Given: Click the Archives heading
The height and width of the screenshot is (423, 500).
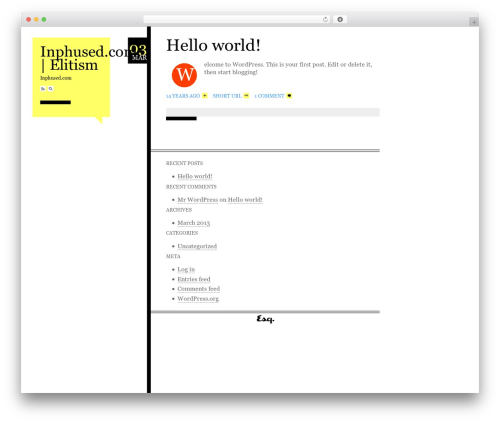Looking at the screenshot, I should [179, 210].
